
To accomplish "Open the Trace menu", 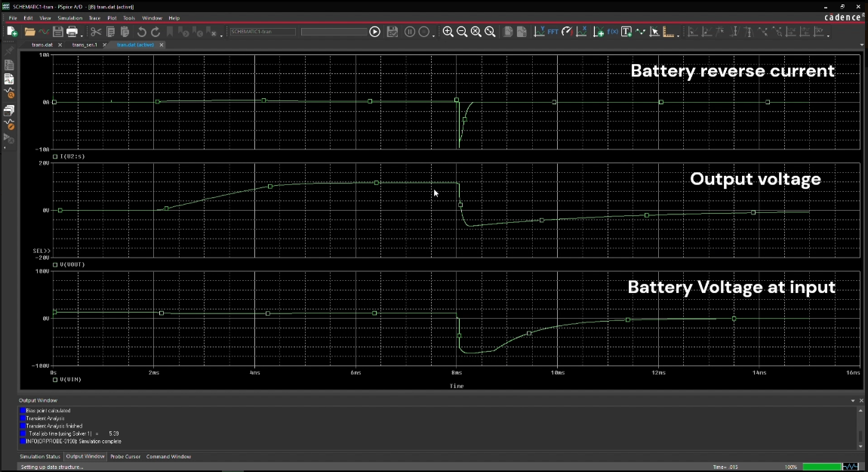I will tap(94, 17).
